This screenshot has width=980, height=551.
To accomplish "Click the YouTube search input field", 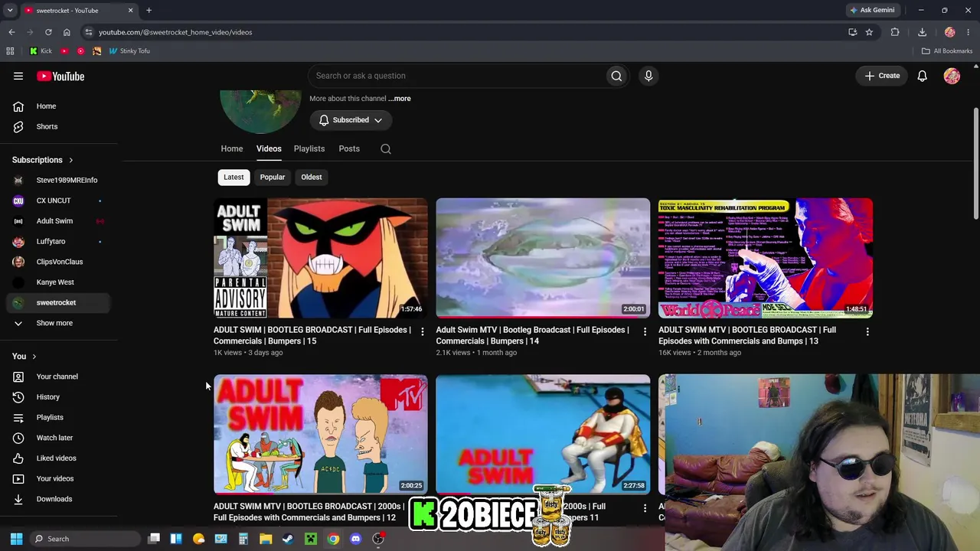I will 456,76.
